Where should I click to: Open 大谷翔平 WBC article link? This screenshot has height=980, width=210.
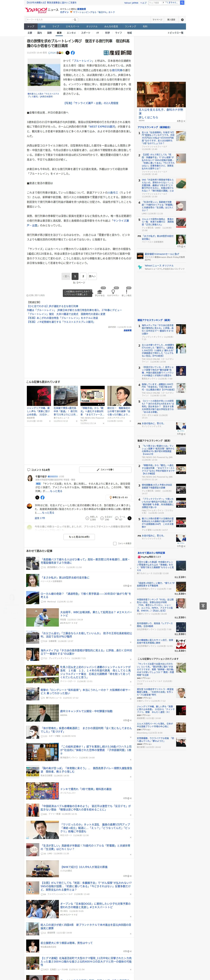(x=96, y=614)
